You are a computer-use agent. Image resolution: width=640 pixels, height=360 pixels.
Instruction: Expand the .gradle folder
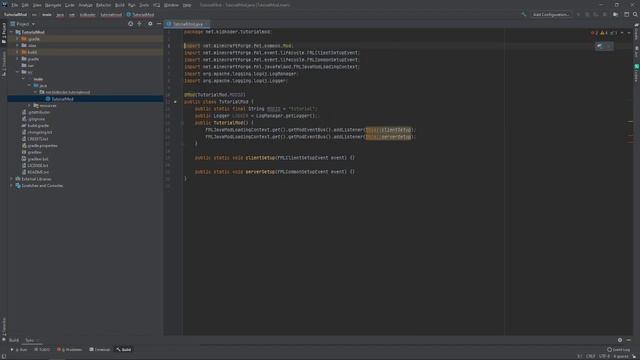(17, 39)
